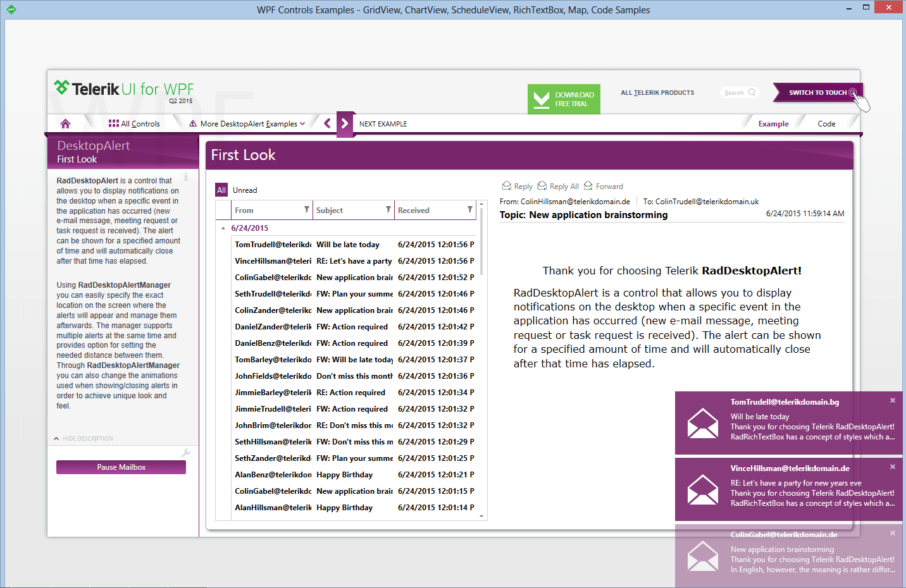
Task: Click the Next Example label
Action: (x=383, y=124)
